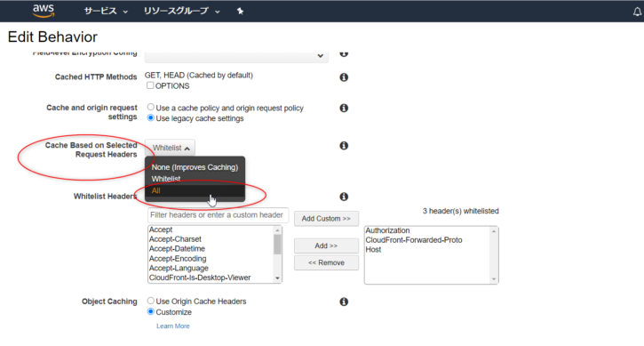The width and height of the screenshot is (644, 346).
Task: Select Host in whitelisted headers
Action: [427, 250]
